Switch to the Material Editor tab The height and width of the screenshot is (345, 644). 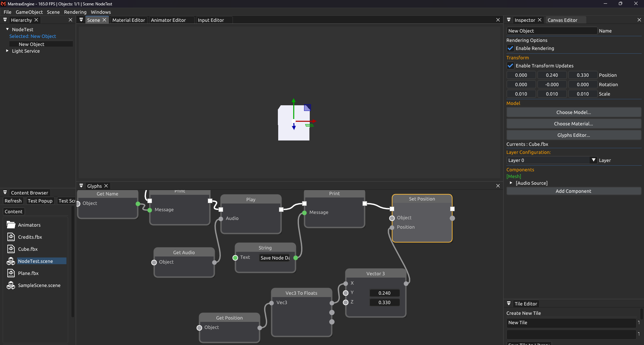coord(129,20)
